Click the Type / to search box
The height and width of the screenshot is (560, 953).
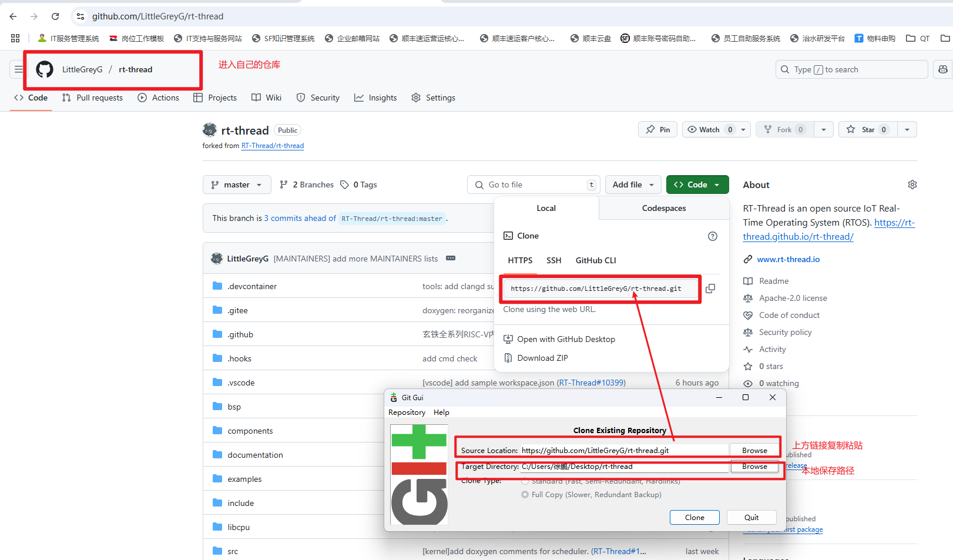point(852,69)
